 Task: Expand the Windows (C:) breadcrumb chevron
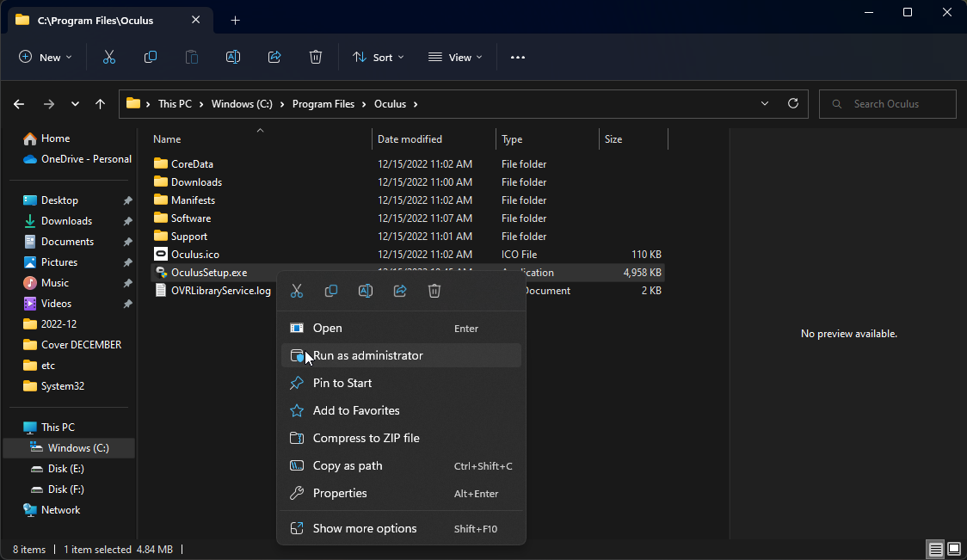(282, 104)
